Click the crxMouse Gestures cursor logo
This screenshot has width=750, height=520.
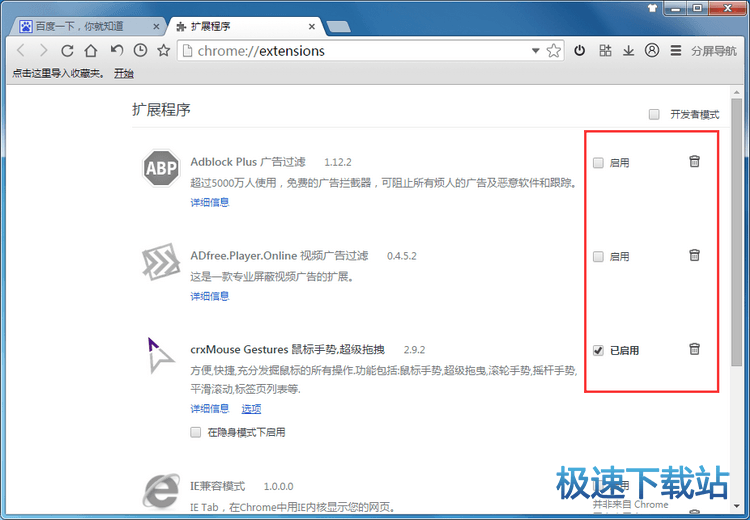(160, 355)
